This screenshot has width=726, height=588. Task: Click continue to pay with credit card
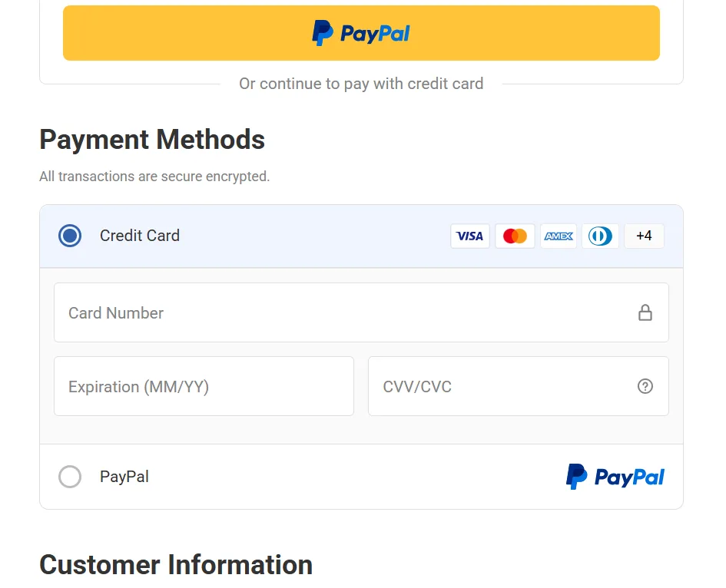click(x=361, y=84)
